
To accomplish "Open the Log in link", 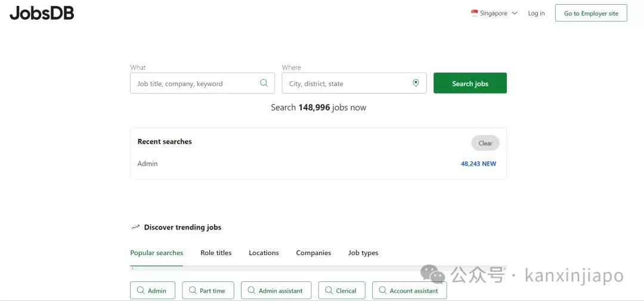I will coord(536,13).
